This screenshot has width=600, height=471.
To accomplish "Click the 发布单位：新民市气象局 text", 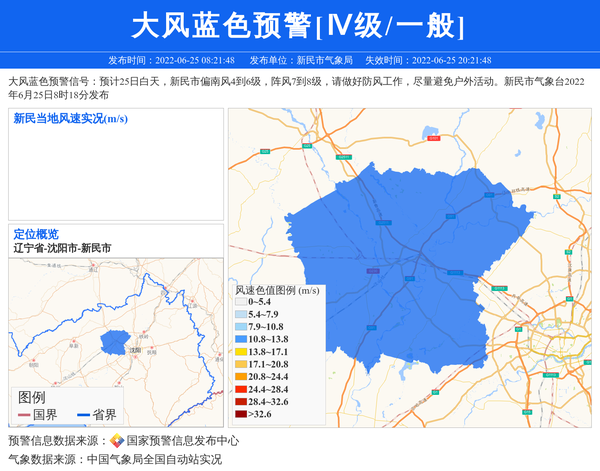I will pyautogui.click(x=300, y=61).
